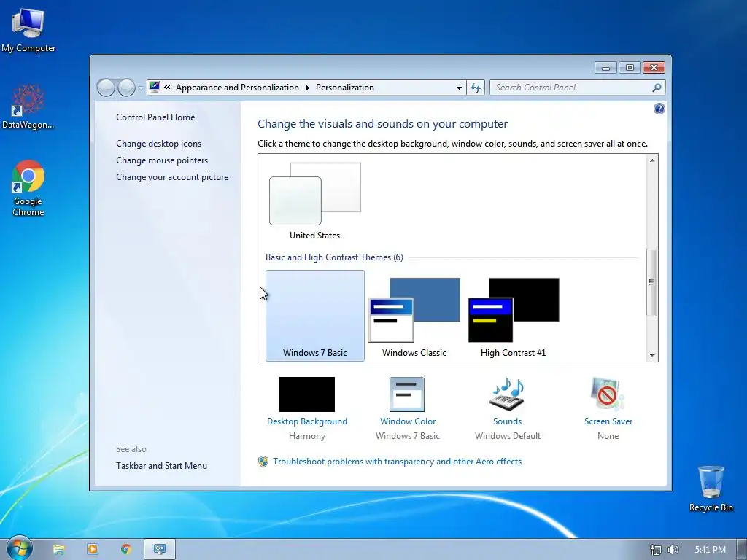Open Change mouse pointers
This screenshot has width=747, height=560.
tap(162, 160)
